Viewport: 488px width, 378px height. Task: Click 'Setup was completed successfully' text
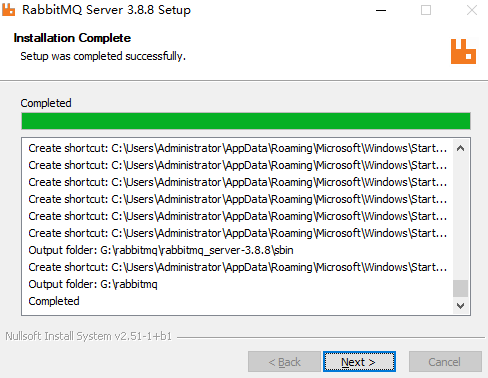103,56
